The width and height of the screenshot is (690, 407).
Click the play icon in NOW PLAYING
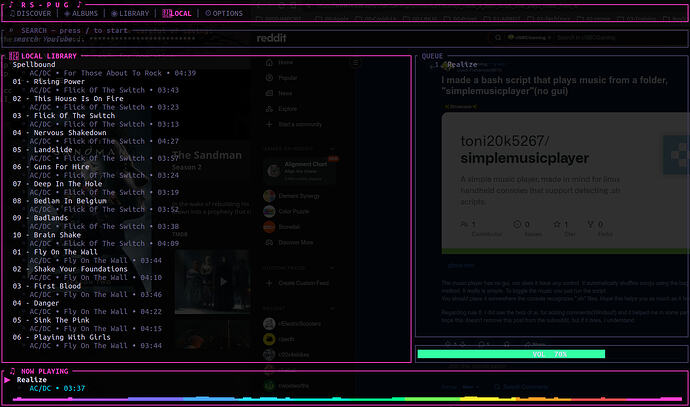coord(7,380)
